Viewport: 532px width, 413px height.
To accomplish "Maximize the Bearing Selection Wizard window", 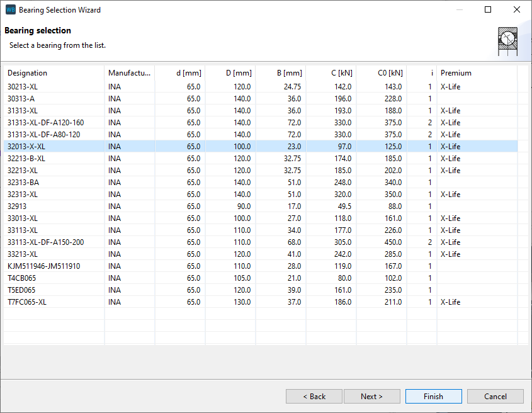I will pyautogui.click(x=488, y=10).
